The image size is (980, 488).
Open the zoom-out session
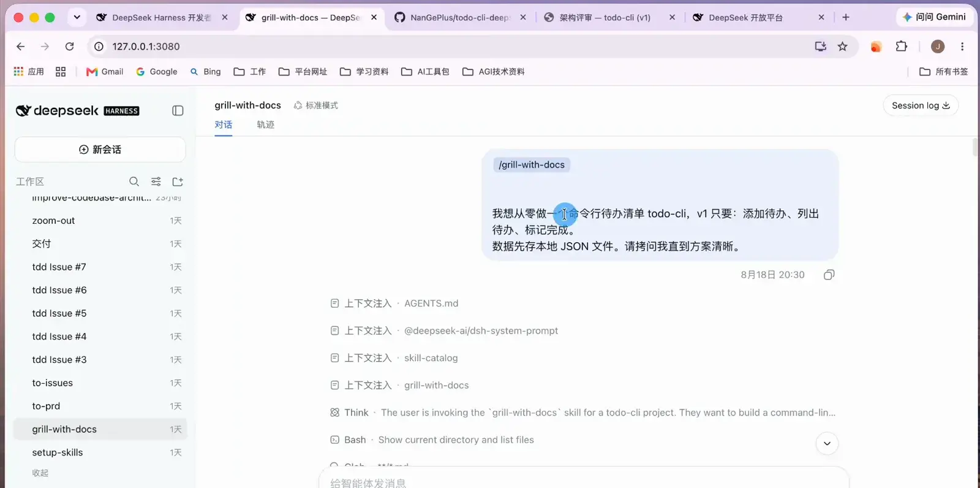(x=100, y=221)
